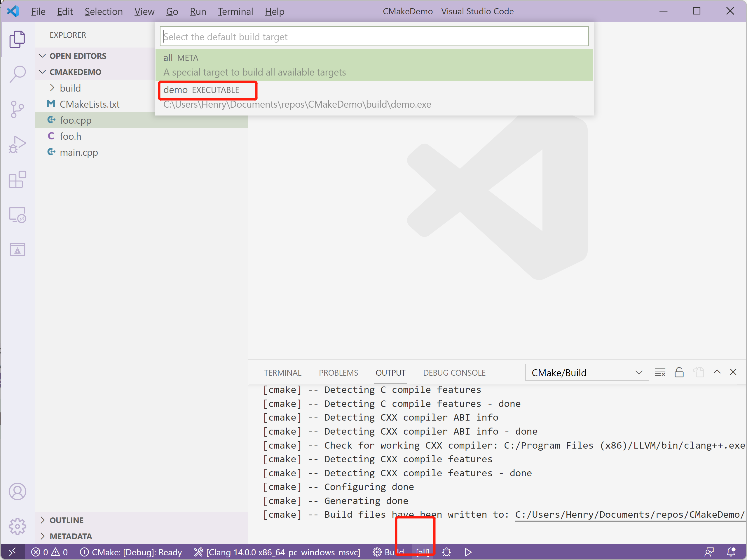The height and width of the screenshot is (560, 747).
Task: Open the Explorer view in activity bar
Action: [x=17, y=39]
